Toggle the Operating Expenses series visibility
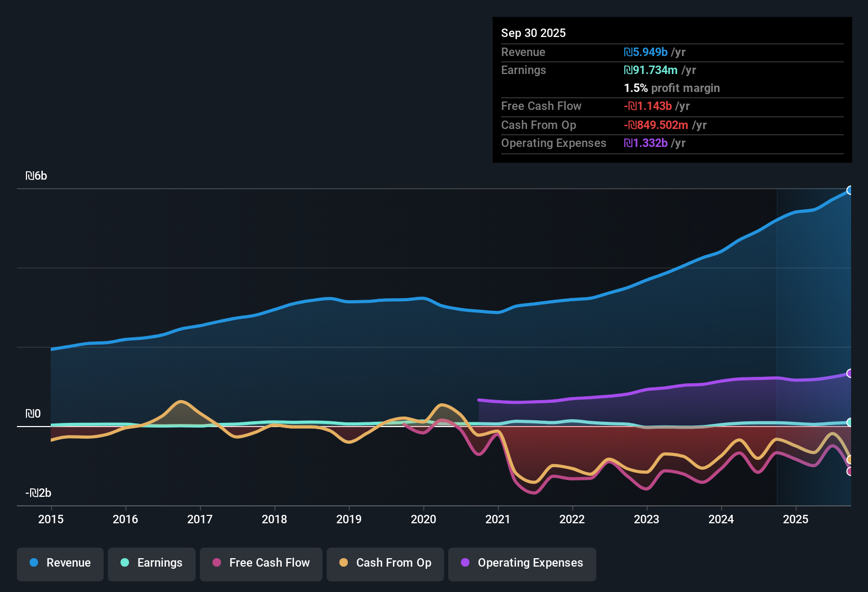Image resolution: width=868 pixels, height=592 pixels. [x=522, y=563]
